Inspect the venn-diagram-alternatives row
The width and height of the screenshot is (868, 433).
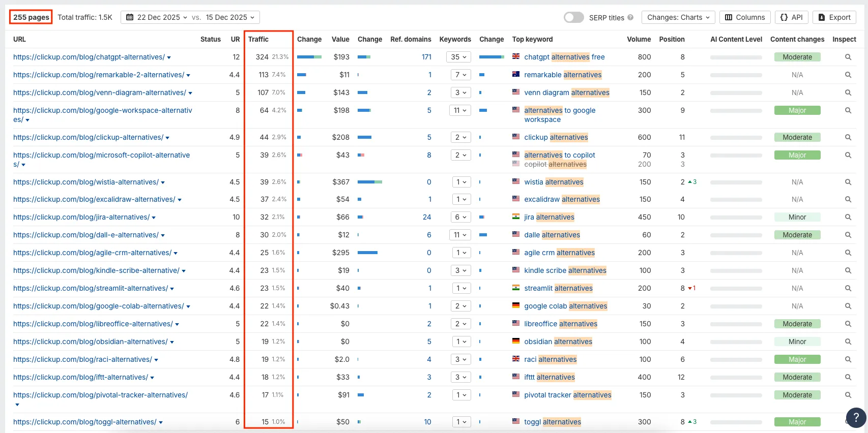pyautogui.click(x=848, y=92)
